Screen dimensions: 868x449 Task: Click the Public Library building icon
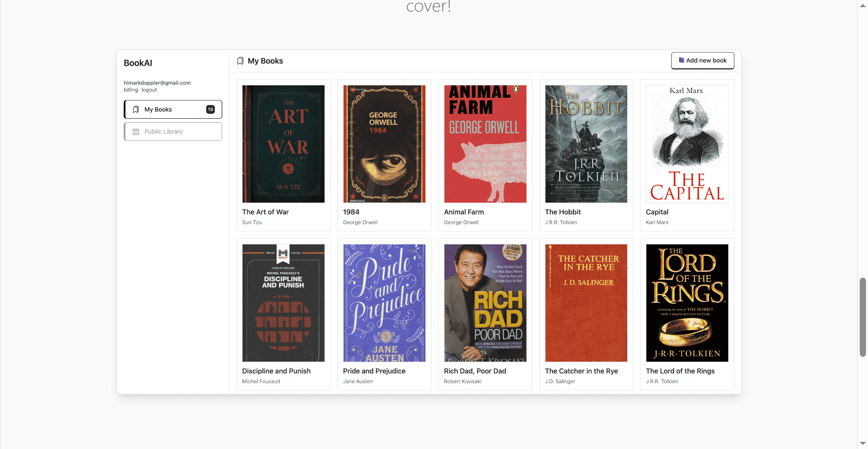click(136, 132)
